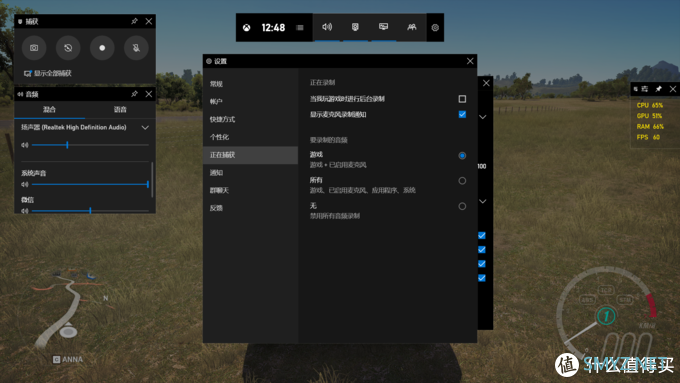The width and height of the screenshot is (680, 383).
Task: Open the widget menu list icon
Action: tap(300, 27)
